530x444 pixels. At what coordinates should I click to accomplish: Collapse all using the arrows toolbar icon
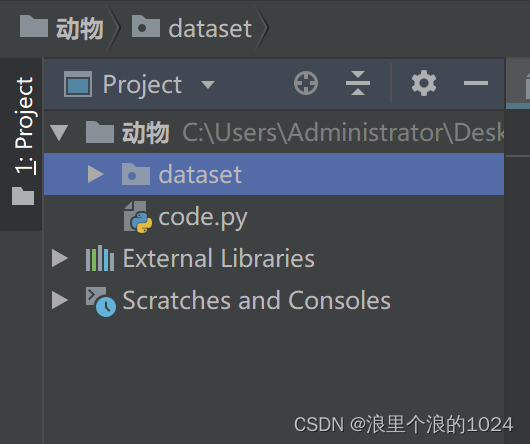coord(358,83)
